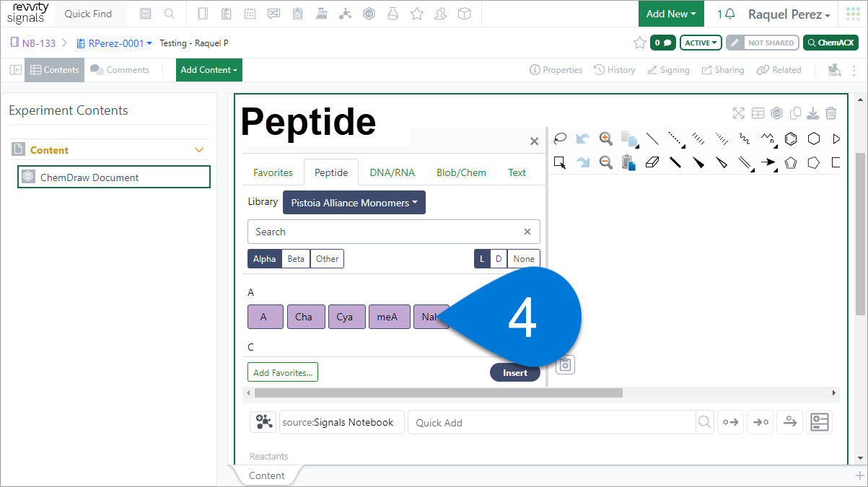The width and height of the screenshot is (868, 487).
Task: Open the apps grid icon
Action: pyautogui.click(x=854, y=14)
